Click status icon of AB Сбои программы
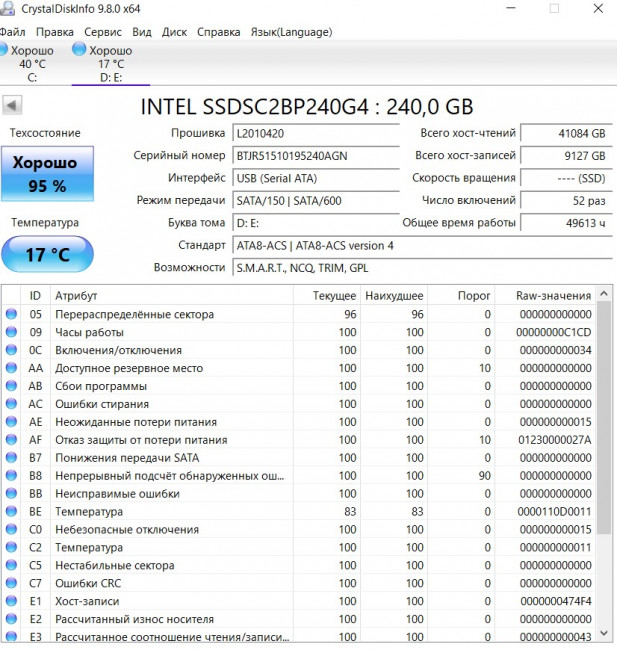The height and width of the screenshot is (650, 617). coord(11,386)
